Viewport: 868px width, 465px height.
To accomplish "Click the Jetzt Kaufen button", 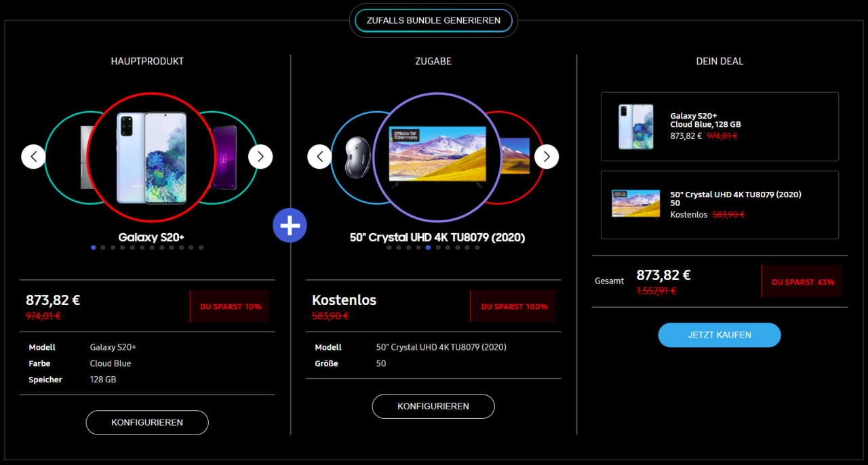I will pos(719,335).
